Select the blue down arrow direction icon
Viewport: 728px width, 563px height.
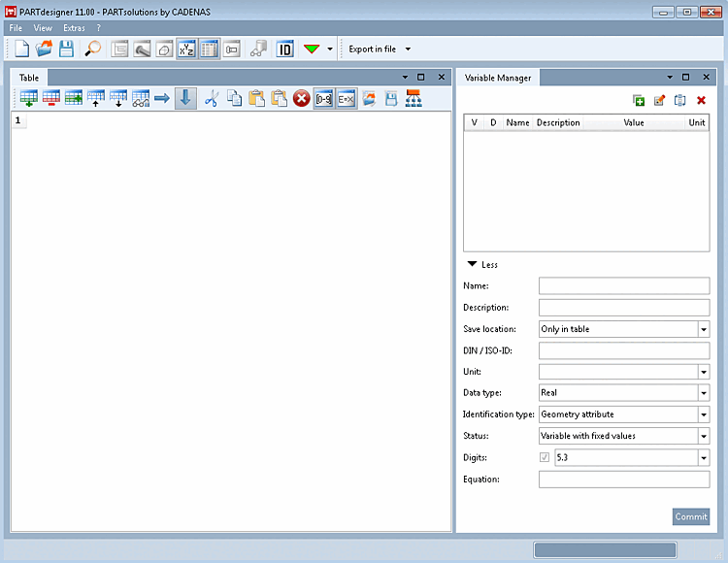pos(185,98)
